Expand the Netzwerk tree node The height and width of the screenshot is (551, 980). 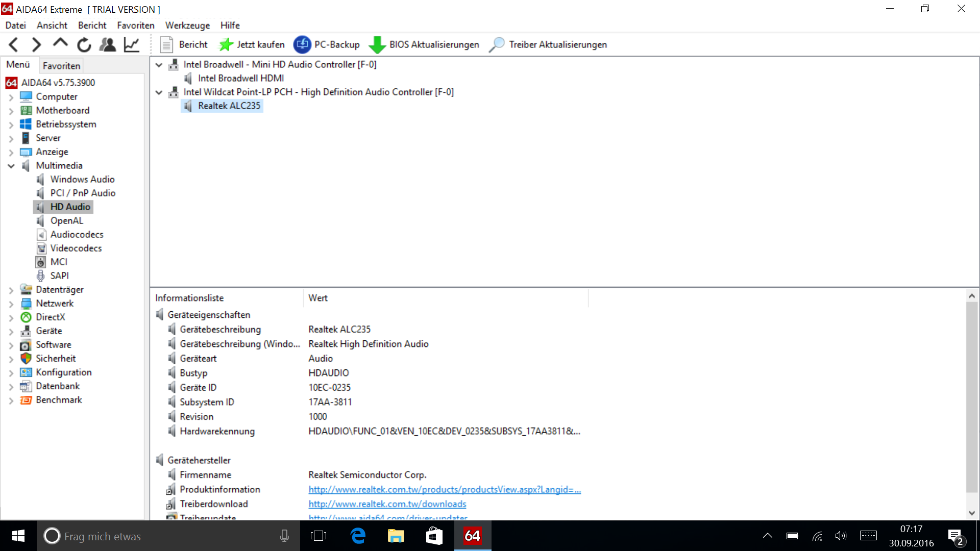click(11, 304)
